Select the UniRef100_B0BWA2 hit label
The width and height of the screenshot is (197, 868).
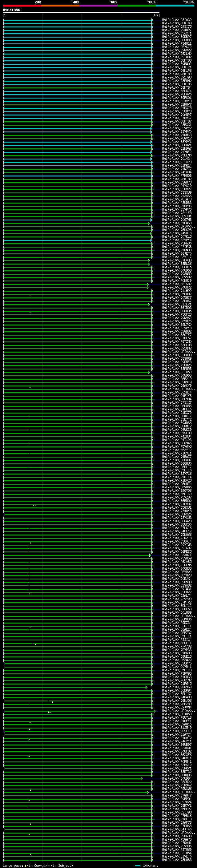click(x=177, y=64)
